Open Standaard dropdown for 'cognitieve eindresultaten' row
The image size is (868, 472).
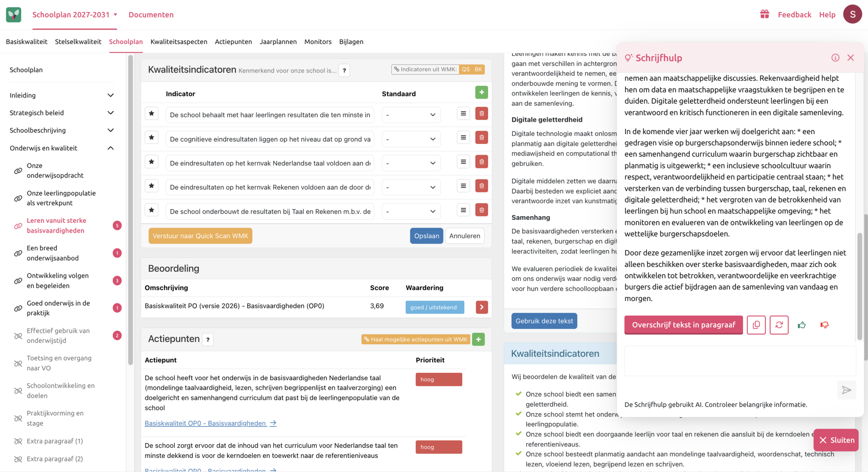click(x=411, y=139)
